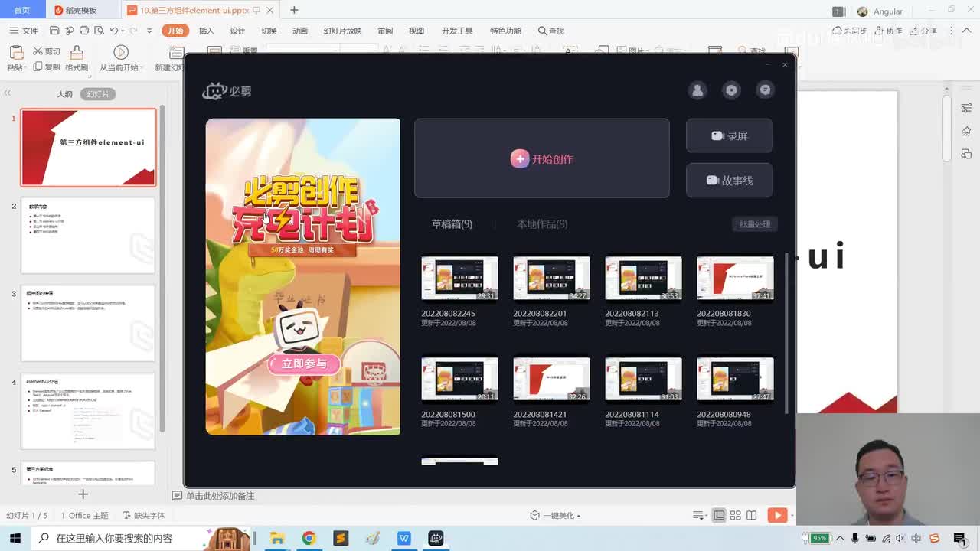Open draft thumbnail 202208080948
980x551 pixels.
click(x=735, y=379)
